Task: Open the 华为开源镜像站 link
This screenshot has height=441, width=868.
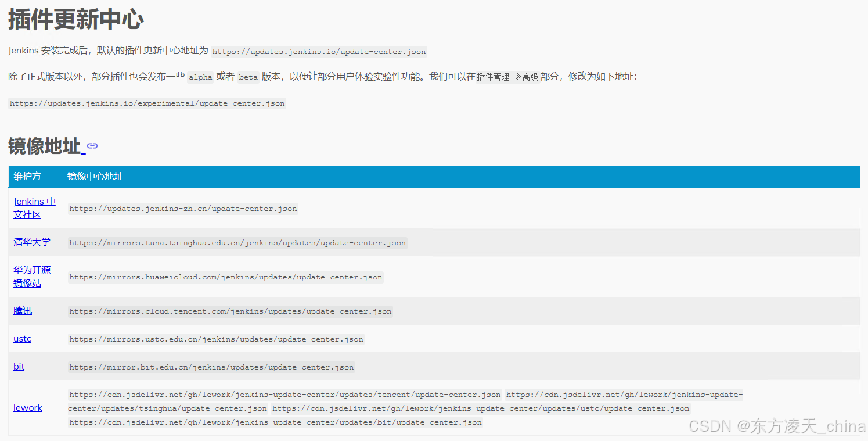Action: [x=31, y=276]
